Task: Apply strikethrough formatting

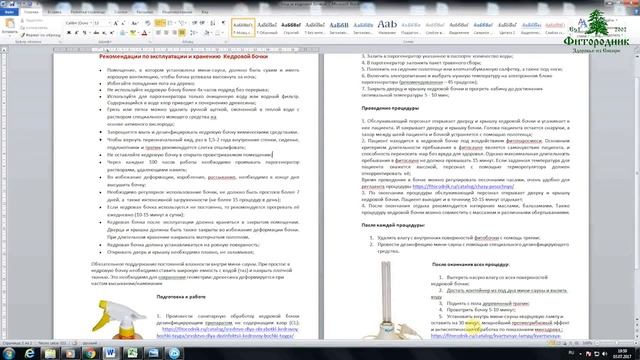Action: click(x=96, y=33)
